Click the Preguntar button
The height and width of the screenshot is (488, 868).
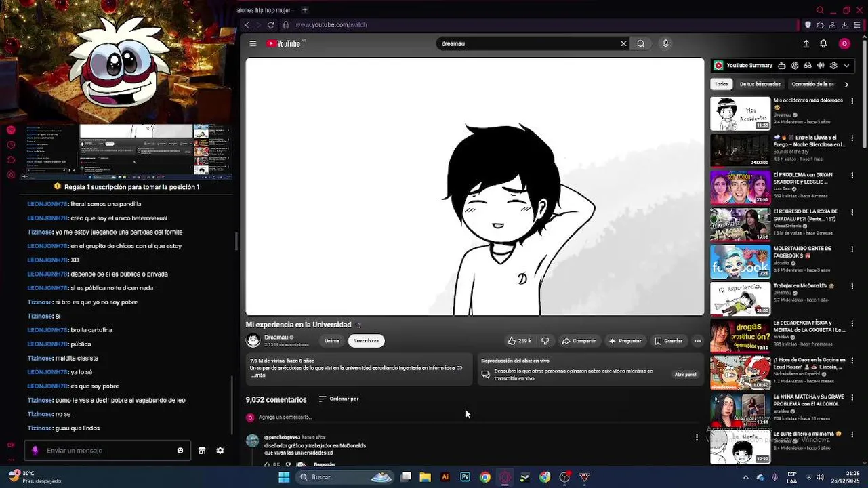coord(625,341)
